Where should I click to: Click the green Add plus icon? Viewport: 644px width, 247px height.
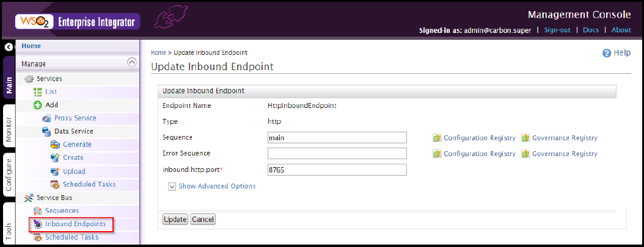pyautogui.click(x=38, y=105)
